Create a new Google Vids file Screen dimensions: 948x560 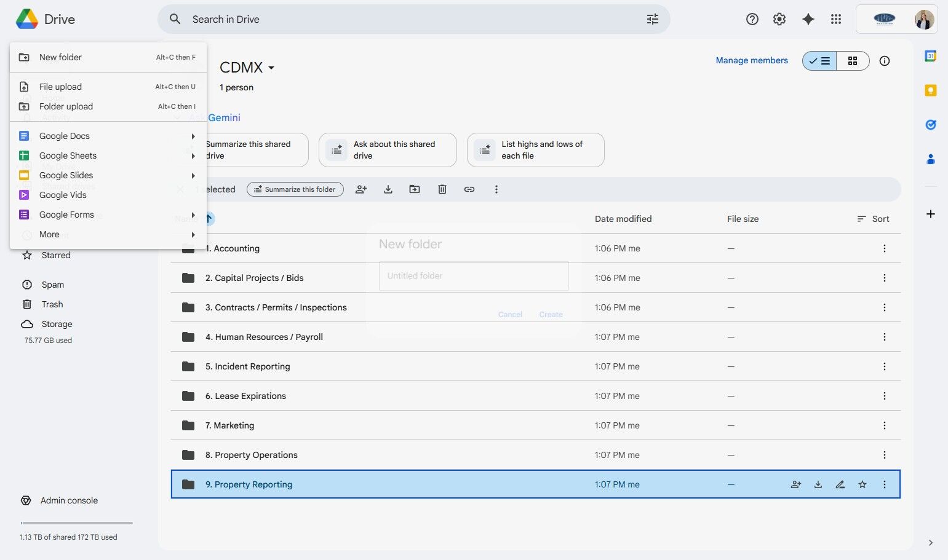[108, 195]
